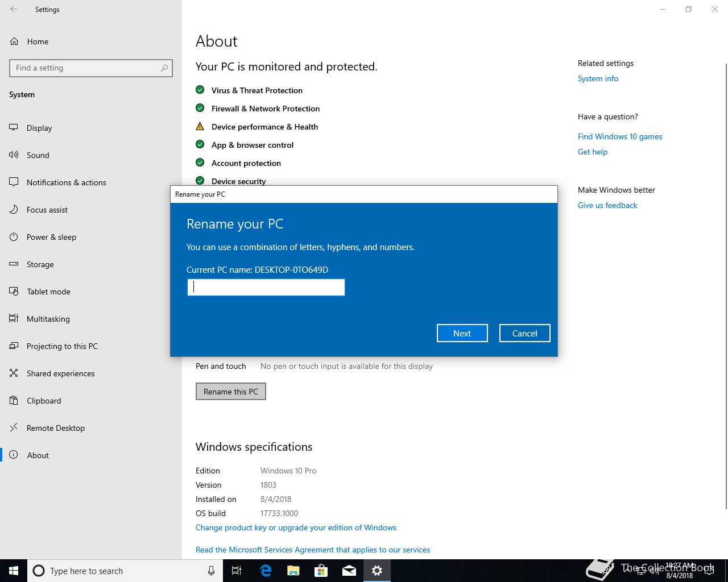Click the Windows 10 Pro edition value
The width and height of the screenshot is (728, 582).
[x=288, y=471]
